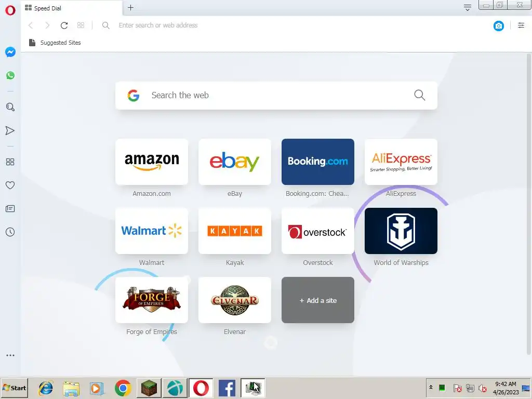
Task: Click the address bar input field
Action: (299, 25)
